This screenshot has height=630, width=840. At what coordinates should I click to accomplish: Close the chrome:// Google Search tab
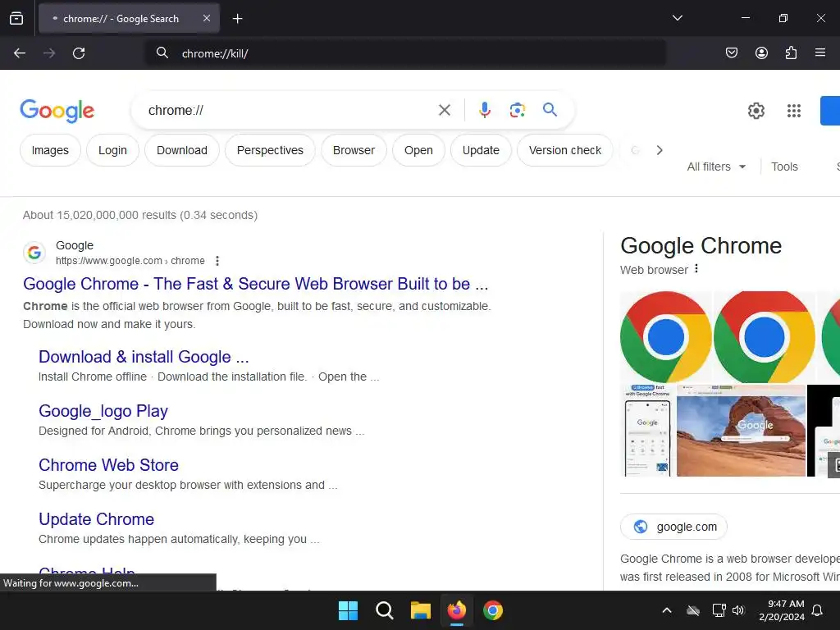[207, 18]
